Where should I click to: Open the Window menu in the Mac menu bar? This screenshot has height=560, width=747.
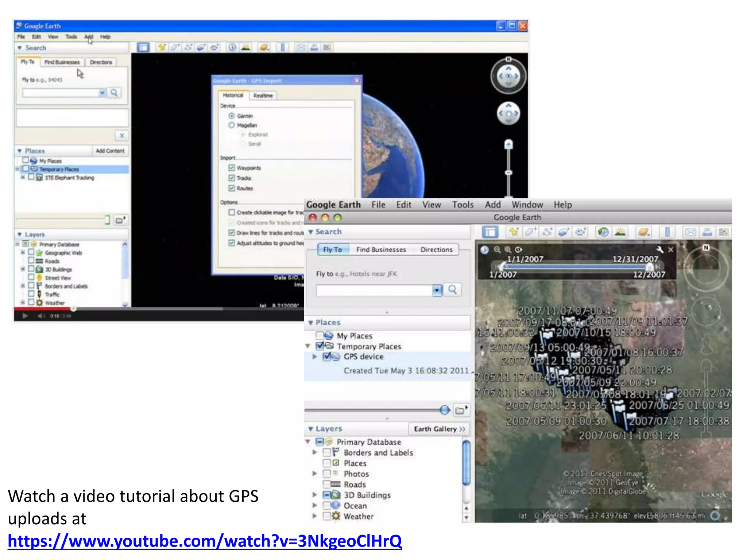[x=527, y=205]
